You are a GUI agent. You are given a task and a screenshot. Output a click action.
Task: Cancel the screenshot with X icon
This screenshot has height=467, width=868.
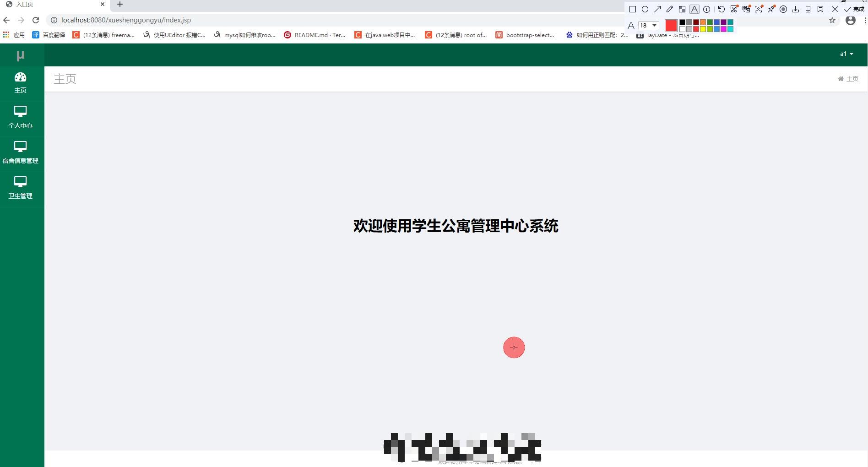[x=835, y=9]
